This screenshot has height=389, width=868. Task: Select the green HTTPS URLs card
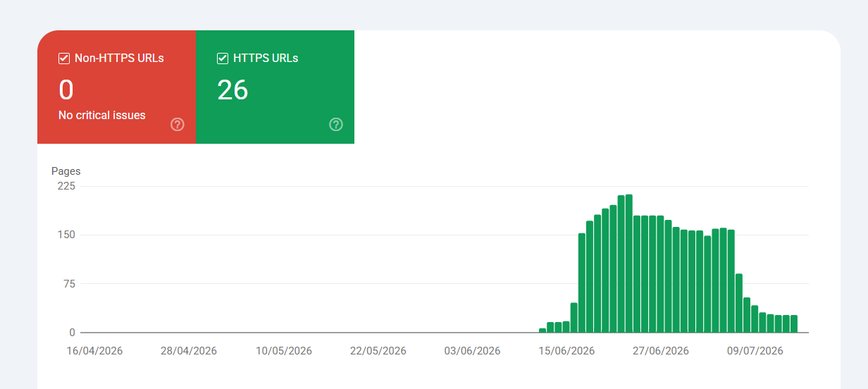click(275, 87)
